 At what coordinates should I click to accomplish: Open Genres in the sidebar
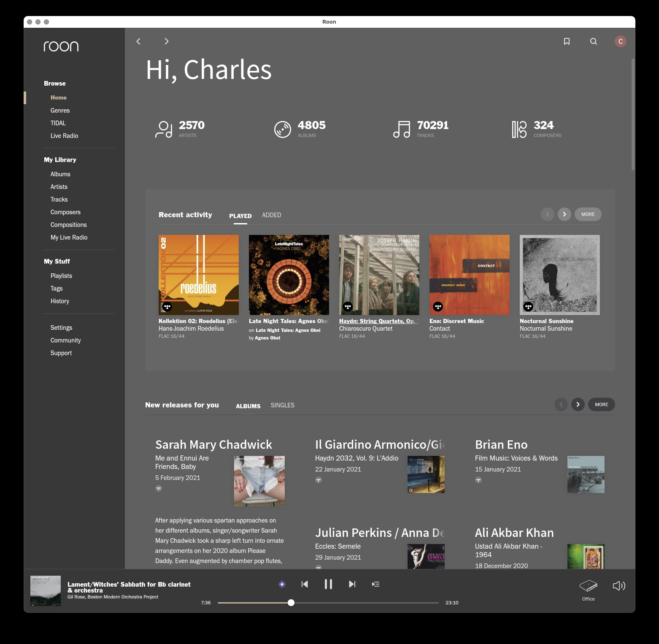pyautogui.click(x=60, y=110)
